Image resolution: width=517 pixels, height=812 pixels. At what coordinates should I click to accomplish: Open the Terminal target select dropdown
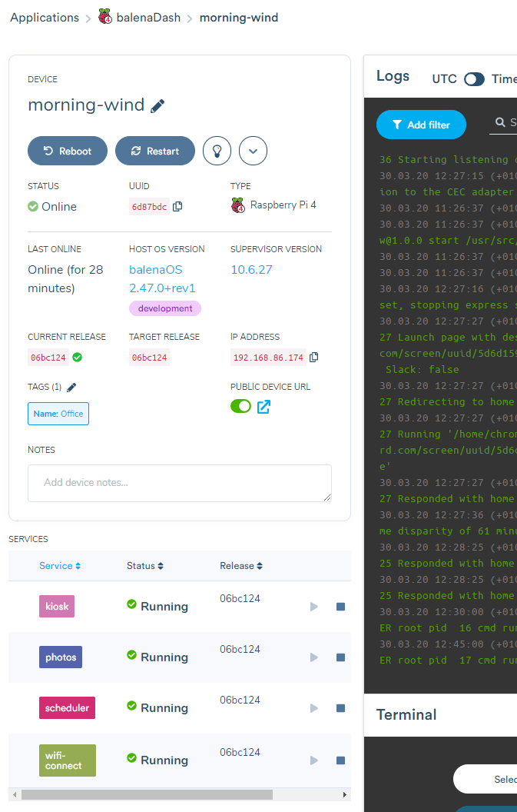pyautogui.click(x=485, y=779)
